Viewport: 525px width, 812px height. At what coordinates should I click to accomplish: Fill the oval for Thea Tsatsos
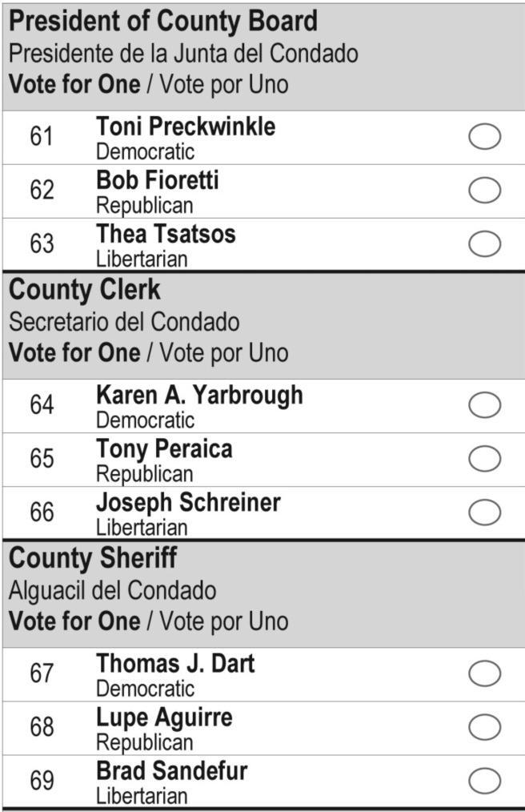pos(484,244)
